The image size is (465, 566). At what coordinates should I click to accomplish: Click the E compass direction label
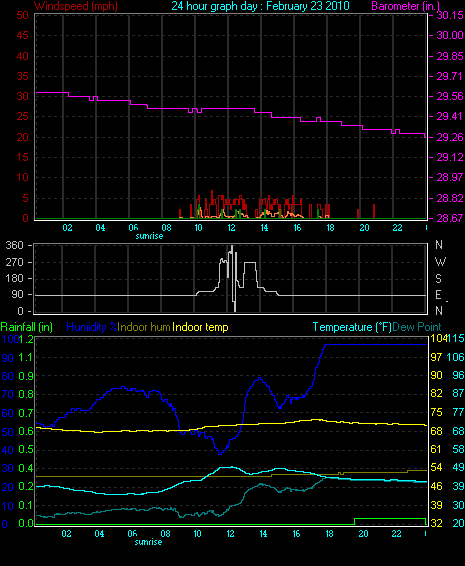click(x=438, y=295)
